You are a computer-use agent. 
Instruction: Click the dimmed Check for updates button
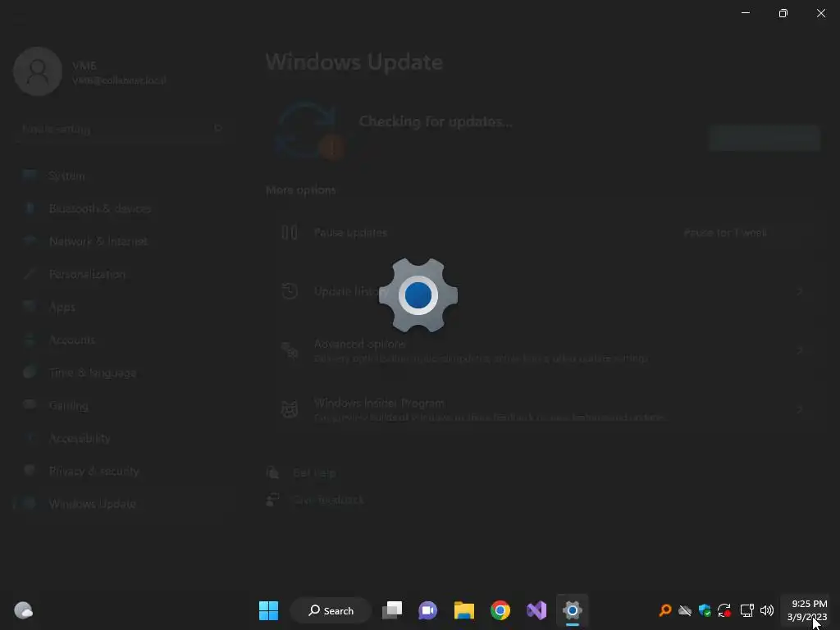(764, 138)
